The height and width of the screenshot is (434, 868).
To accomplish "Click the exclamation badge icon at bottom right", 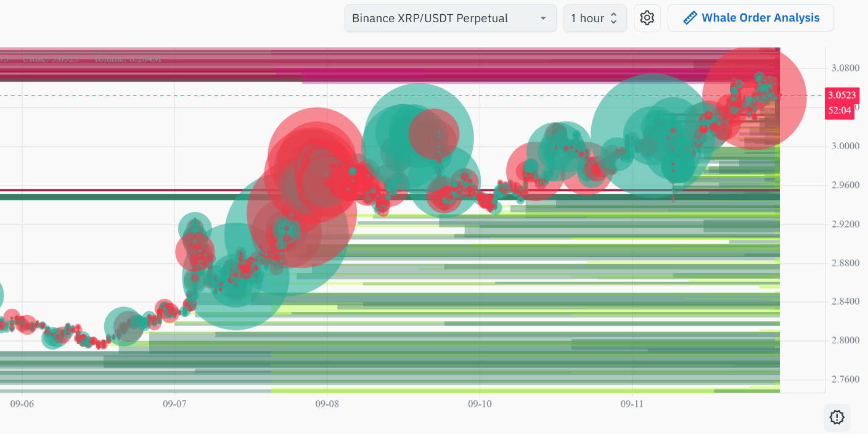I will [x=837, y=417].
